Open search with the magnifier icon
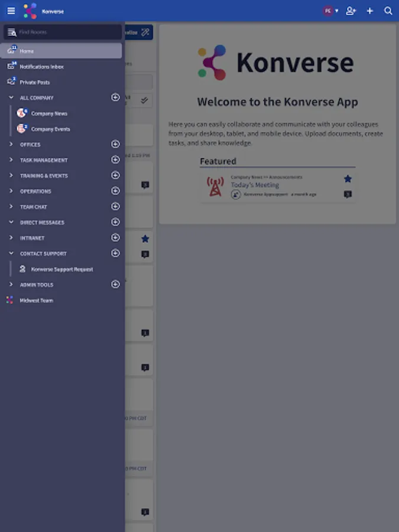 [388, 11]
